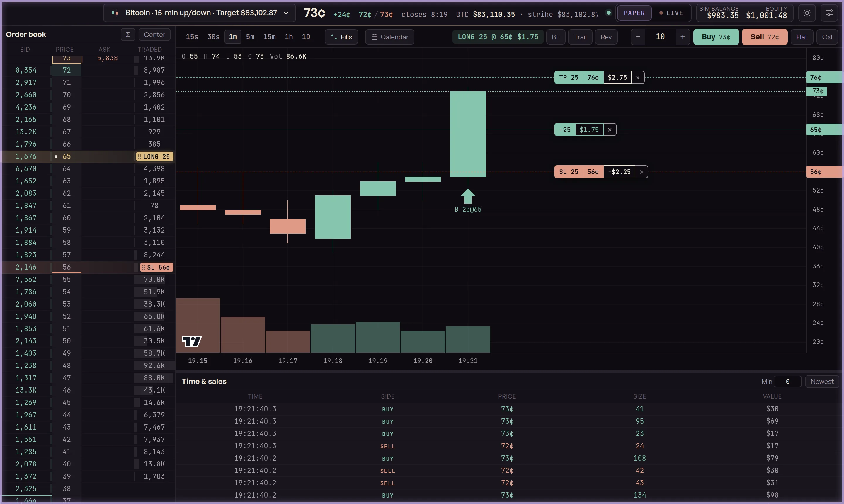Click the SIM BALANCE $983.35 display
Viewport: 844px width, 504px height.
coord(719,13)
